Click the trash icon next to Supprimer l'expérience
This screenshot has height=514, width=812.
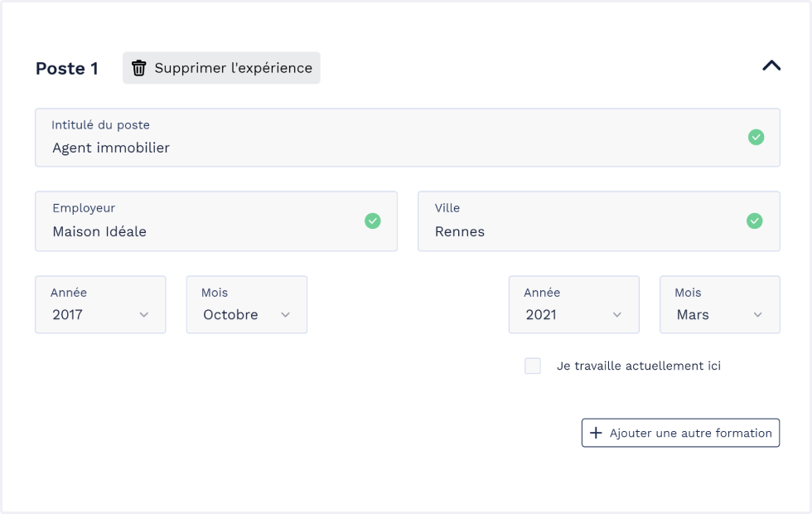tap(138, 68)
